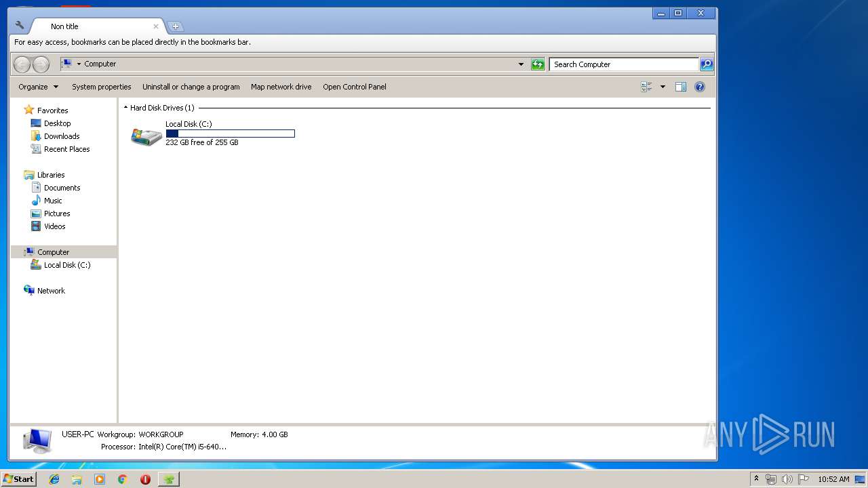868x488 pixels.
Task: Open a new tab with plus button
Action: [176, 26]
